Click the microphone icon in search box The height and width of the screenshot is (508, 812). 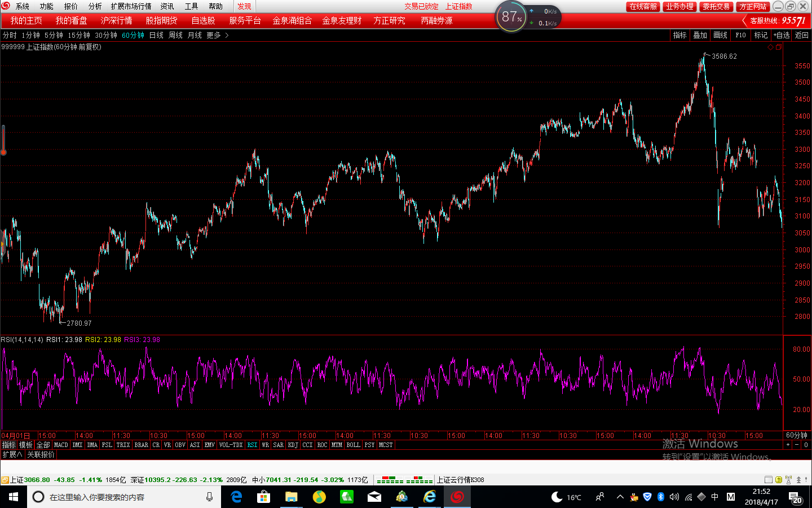tap(209, 497)
